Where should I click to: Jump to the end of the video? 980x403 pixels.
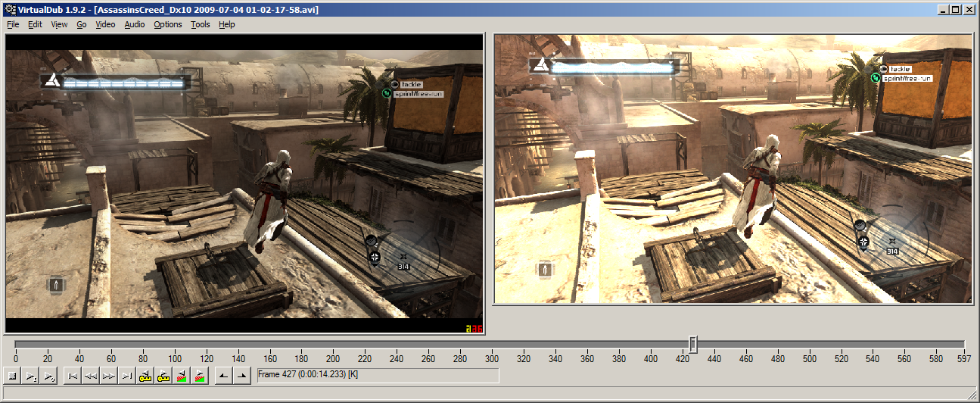(x=127, y=376)
